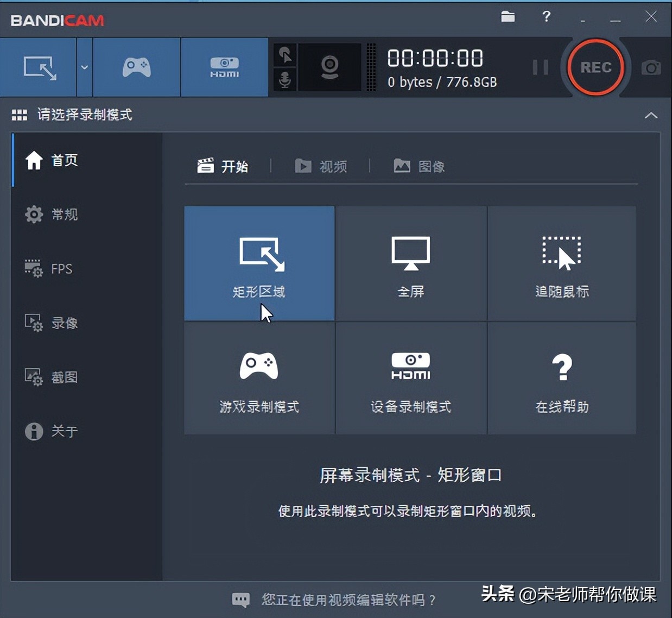Open the dropdown arrow next to rectangle mode
The image size is (672, 618).
coord(85,67)
